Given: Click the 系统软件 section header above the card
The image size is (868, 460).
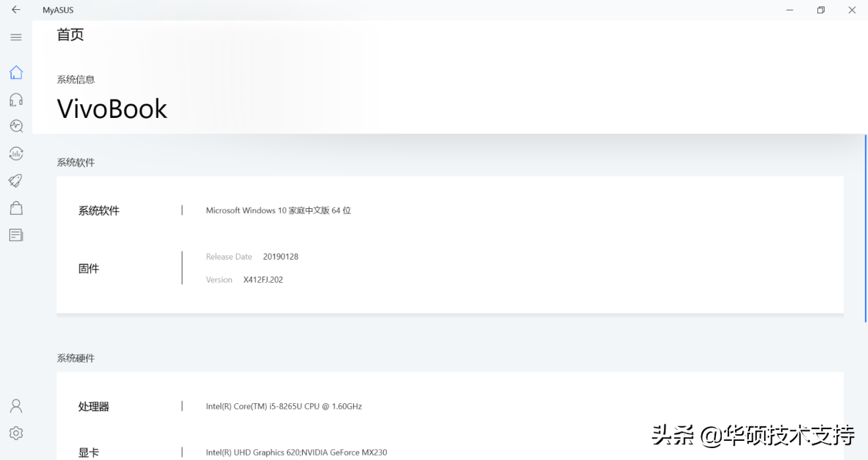Looking at the screenshot, I should click(76, 163).
